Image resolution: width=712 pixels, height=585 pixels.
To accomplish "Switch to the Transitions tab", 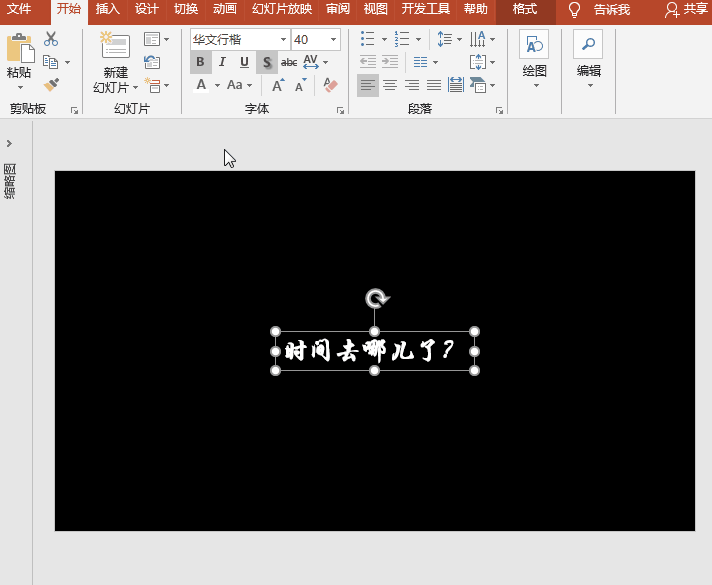I will pos(186,9).
